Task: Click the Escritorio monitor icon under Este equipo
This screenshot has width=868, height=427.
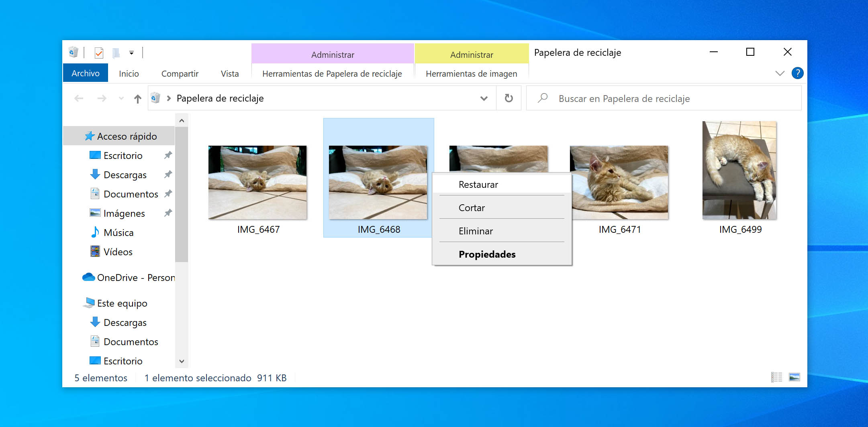Action: [95, 360]
